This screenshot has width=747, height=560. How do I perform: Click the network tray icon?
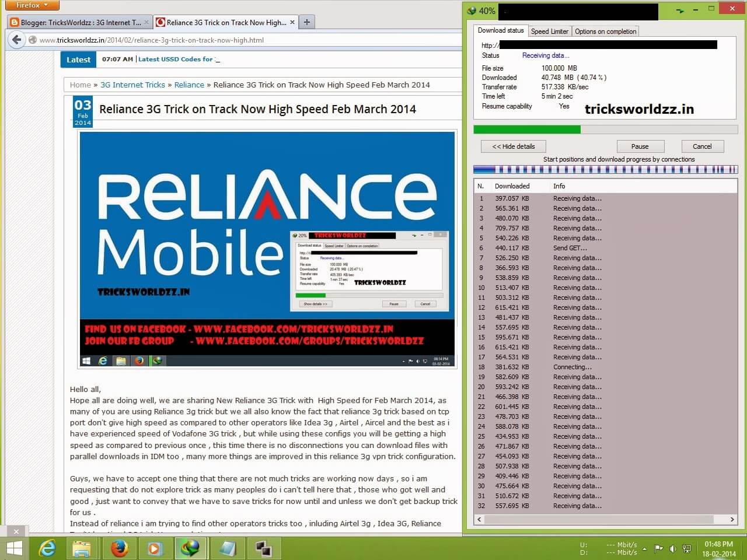click(x=687, y=549)
